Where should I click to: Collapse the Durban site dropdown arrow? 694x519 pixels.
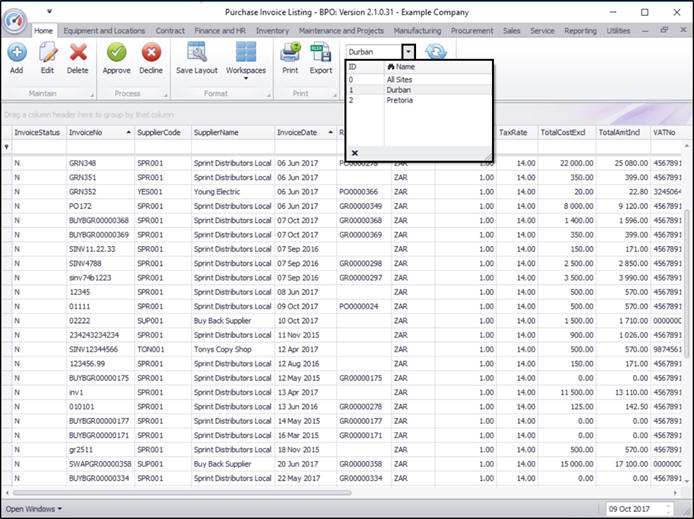pyautogui.click(x=408, y=51)
